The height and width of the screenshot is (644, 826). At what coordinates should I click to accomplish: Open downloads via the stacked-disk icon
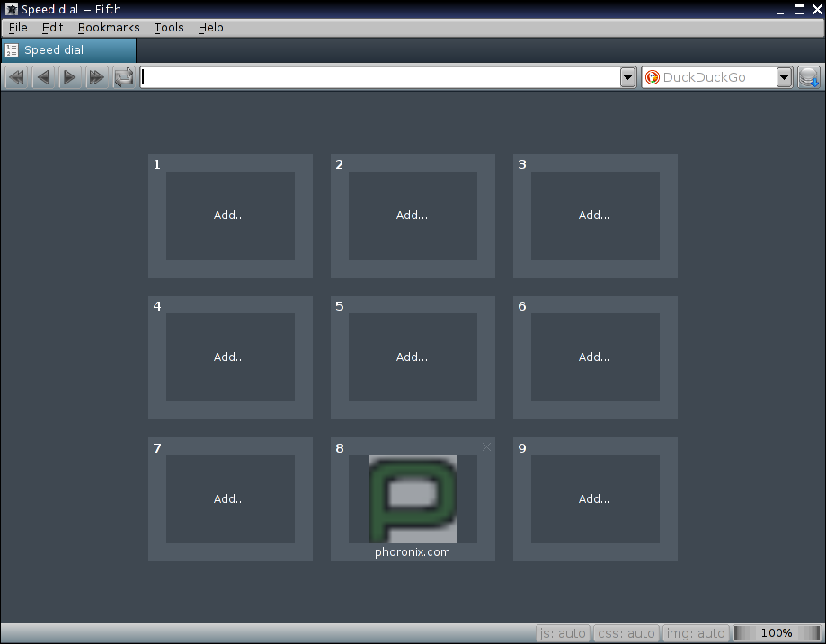(x=808, y=77)
